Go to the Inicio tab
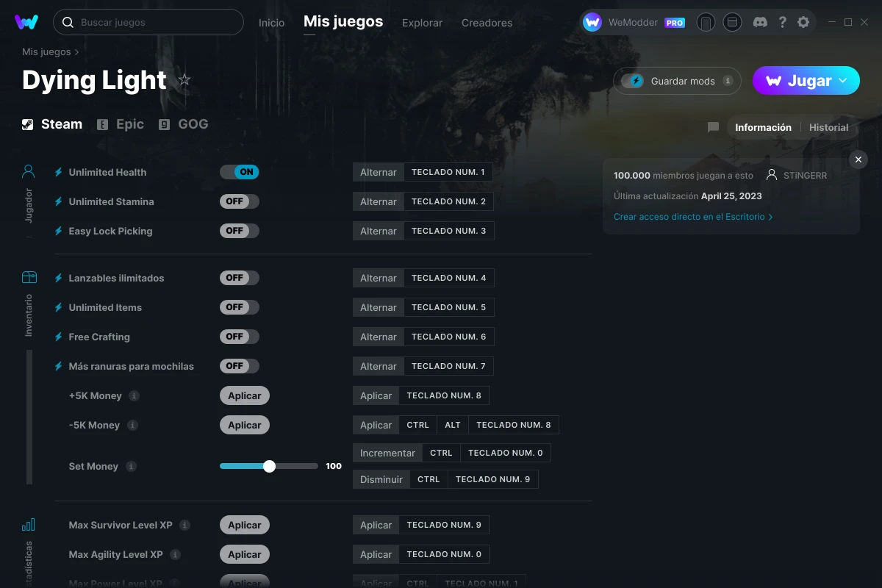The image size is (882, 588). (x=271, y=23)
